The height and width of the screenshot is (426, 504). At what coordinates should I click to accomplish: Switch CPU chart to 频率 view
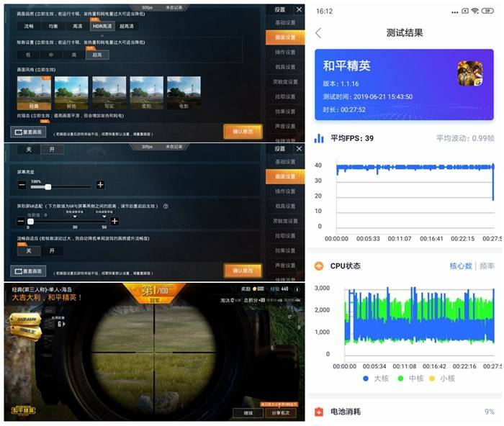point(487,266)
